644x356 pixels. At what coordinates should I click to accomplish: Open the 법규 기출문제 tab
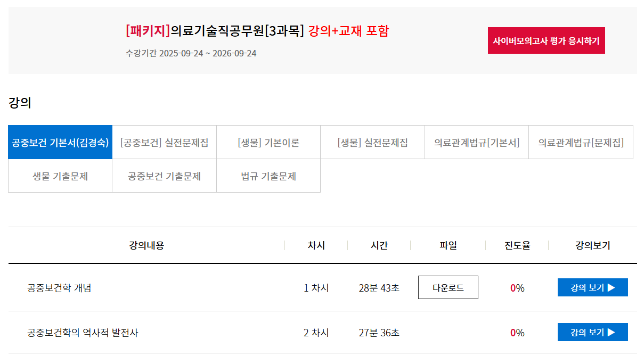[268, 176]
